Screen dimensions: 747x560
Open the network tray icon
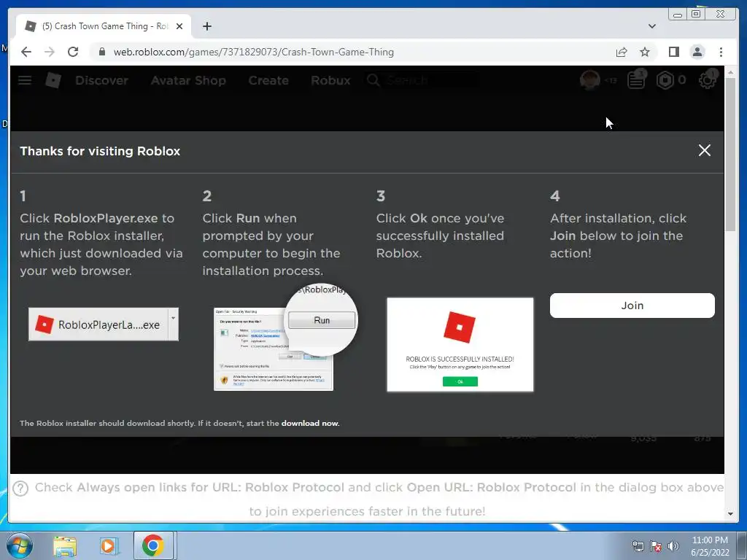click(x=638, y=546)
